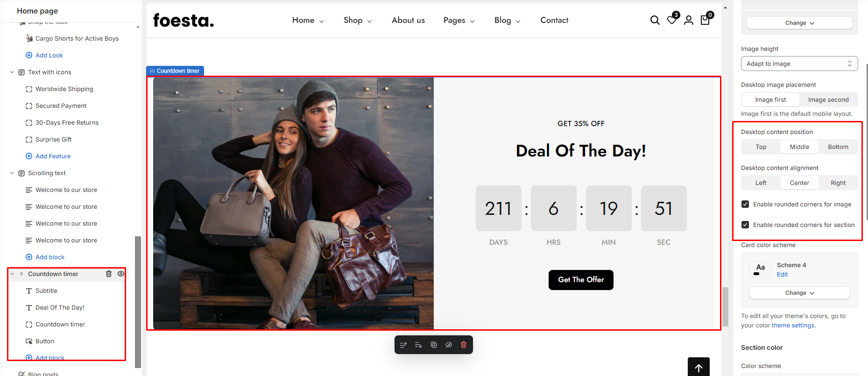
Task: Select Image second placement option
Action: click(x=828, y=100)
